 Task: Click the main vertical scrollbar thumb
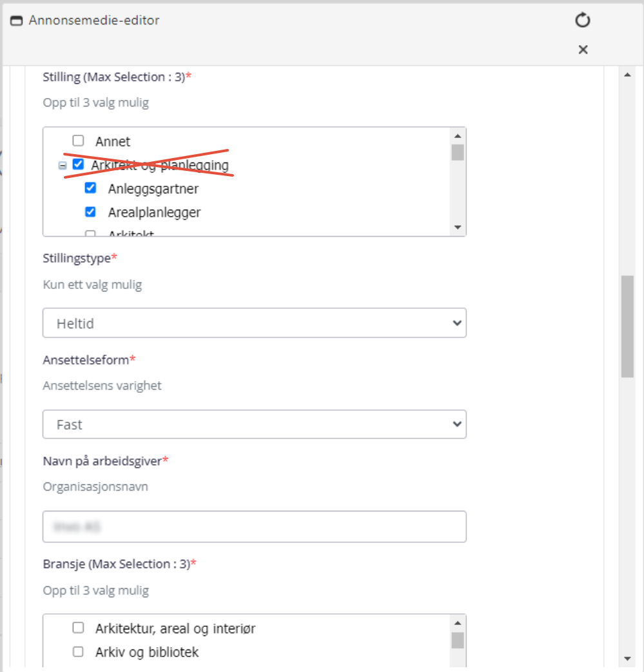pos(627,326)
